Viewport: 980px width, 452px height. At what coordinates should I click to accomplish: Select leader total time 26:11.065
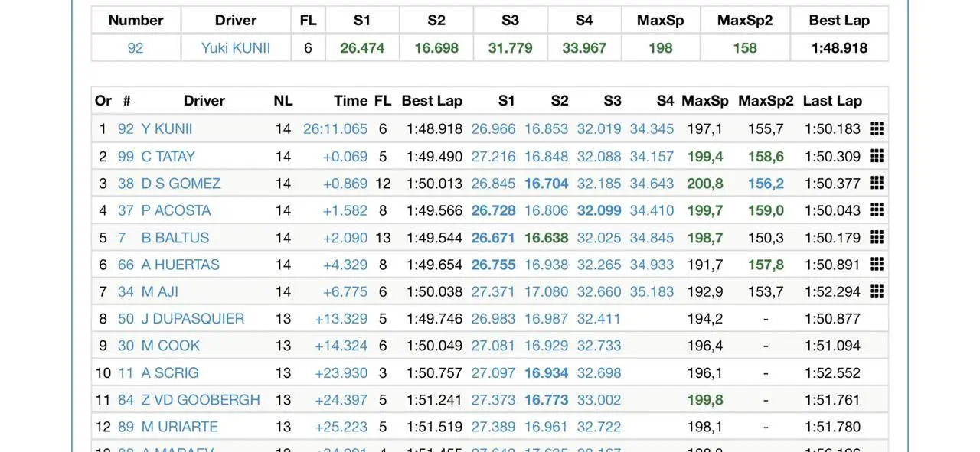click(x=335, y=129)
